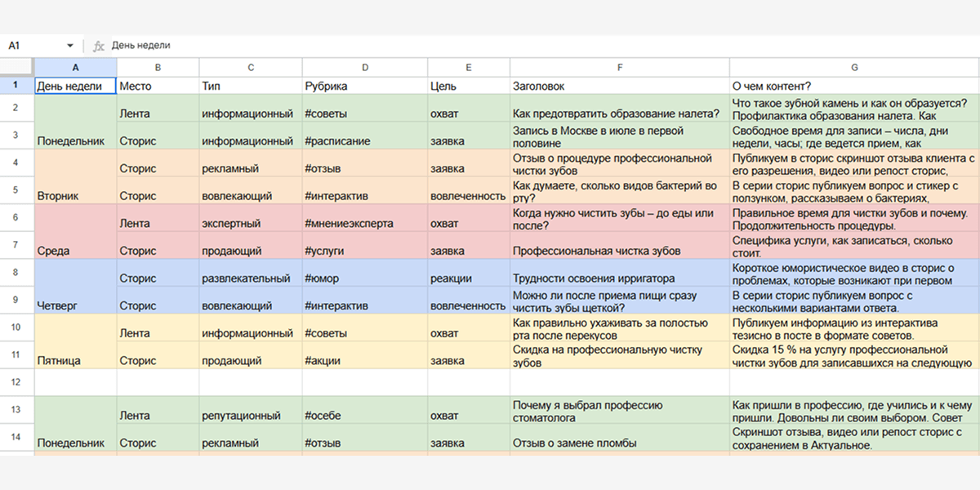Select the репутационный cell
980x490 pixels.
250,416
